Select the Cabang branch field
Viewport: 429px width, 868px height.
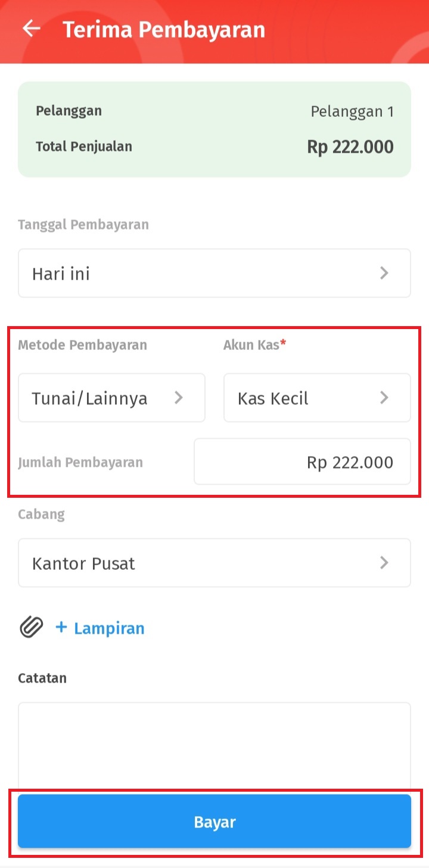214,563
